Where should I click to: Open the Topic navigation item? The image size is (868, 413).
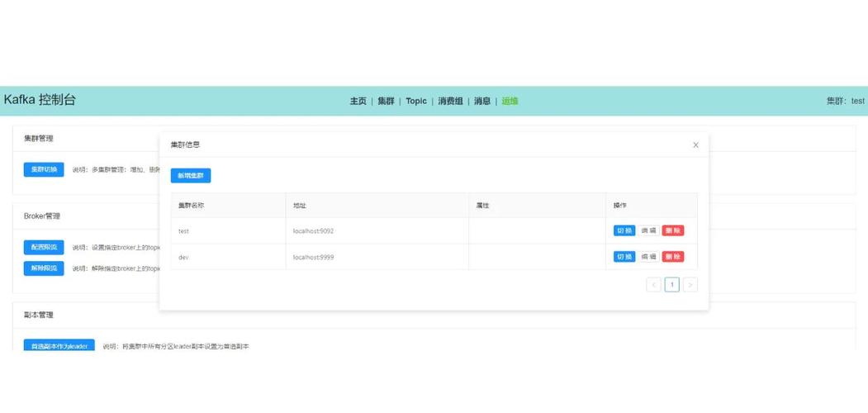416,102
